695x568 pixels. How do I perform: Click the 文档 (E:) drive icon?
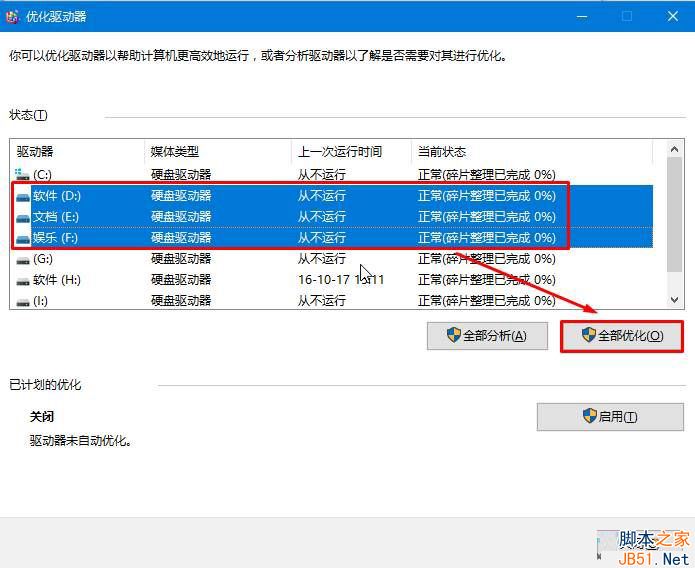pyautogui.click(x=23, y=217)
